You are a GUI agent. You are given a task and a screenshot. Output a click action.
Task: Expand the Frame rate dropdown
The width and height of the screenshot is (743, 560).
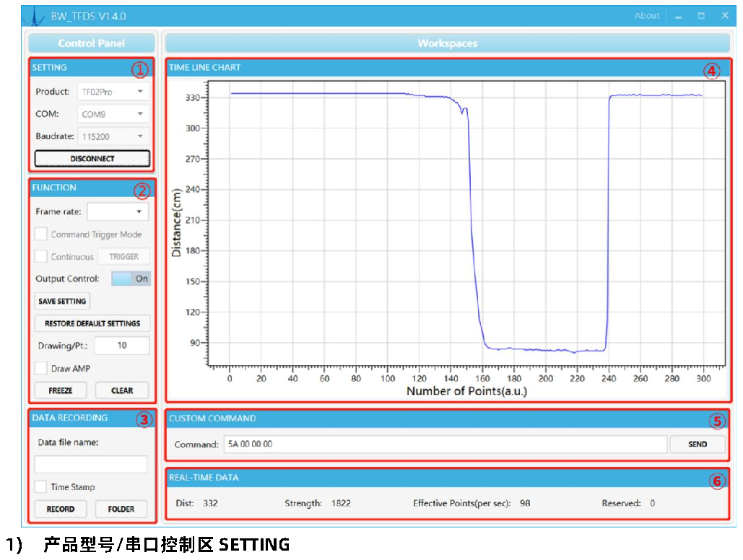[118, 211]
